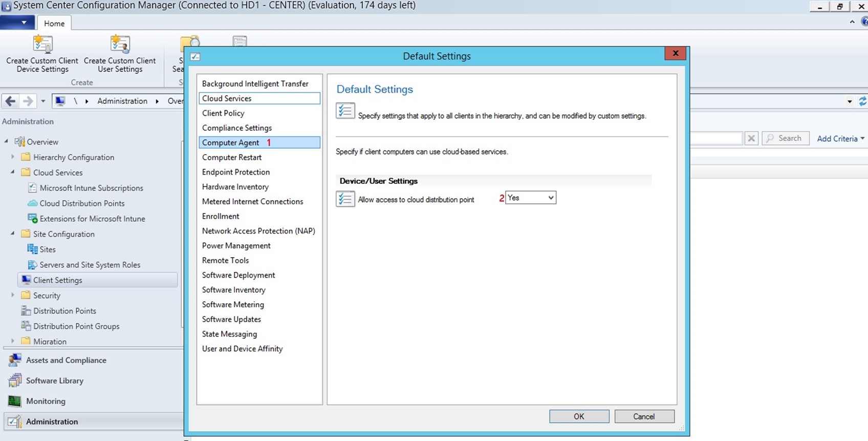868x441 pixels.
Task: Close the Default Settings dialog
Action: 675,53
